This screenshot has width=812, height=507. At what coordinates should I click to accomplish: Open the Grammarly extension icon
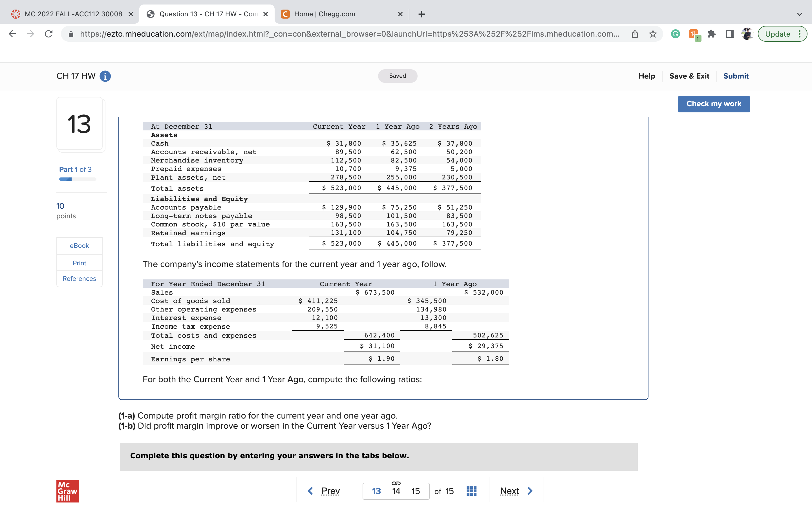point(675,34)
